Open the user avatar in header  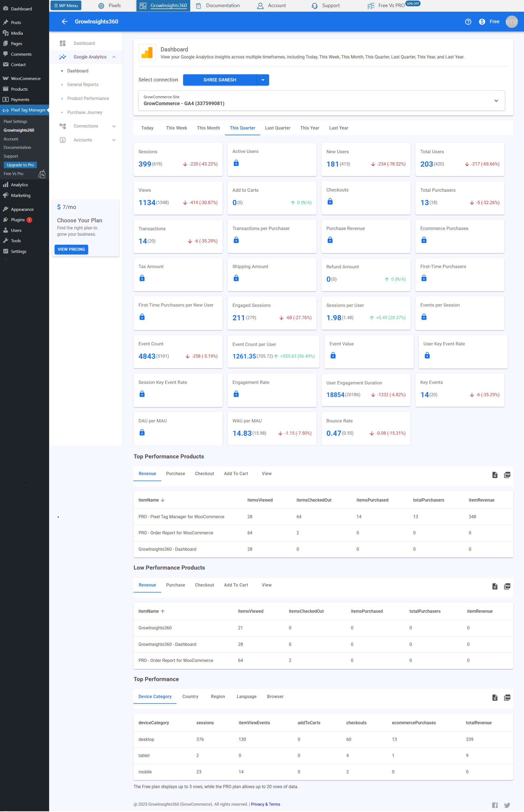[x=511, y=22]
